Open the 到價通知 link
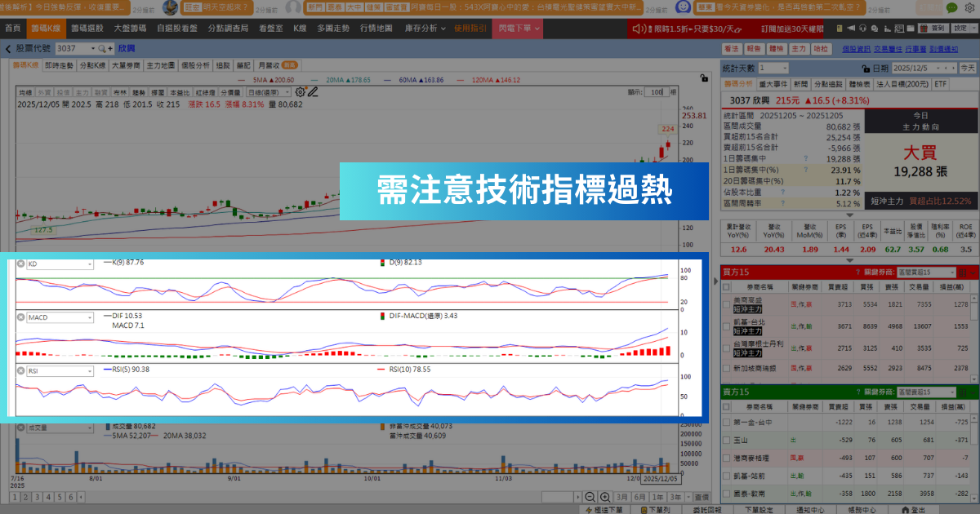Image resolution: width=980 pixels, height=514 pixels. point(942,49)
